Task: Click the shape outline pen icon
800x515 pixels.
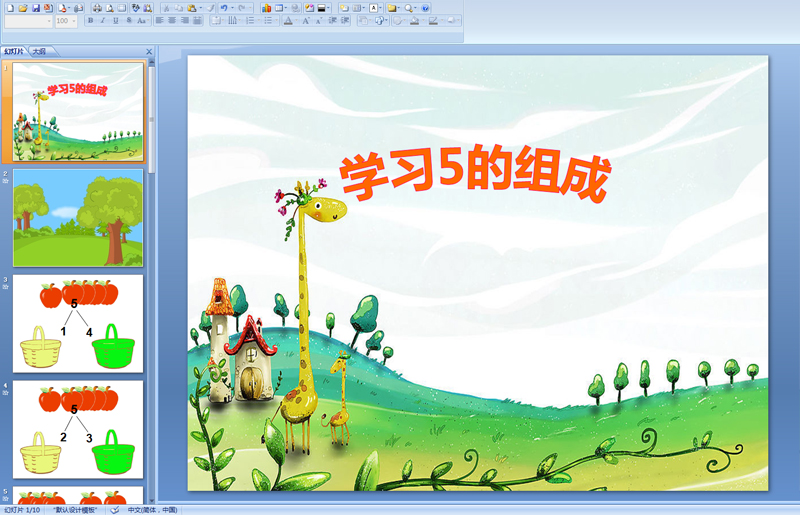Action: (433, 20)
